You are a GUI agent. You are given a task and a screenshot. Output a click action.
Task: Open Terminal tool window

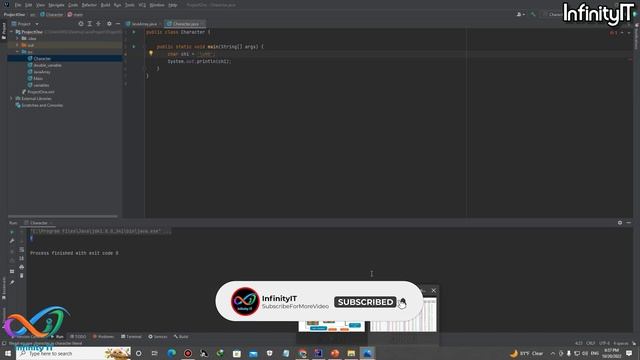pos(131,337)
